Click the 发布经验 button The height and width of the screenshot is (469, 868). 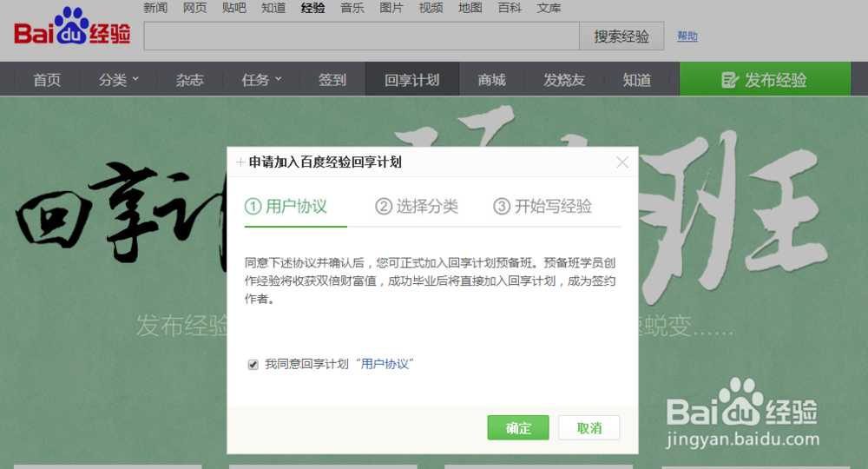[765, 80]
